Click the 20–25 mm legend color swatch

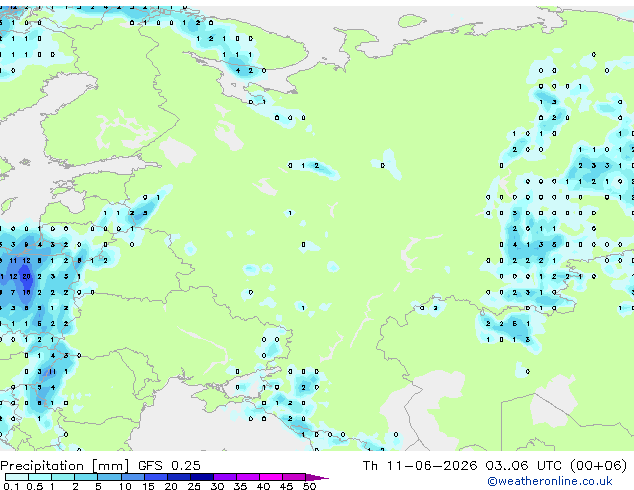click(x=179, y=477)
